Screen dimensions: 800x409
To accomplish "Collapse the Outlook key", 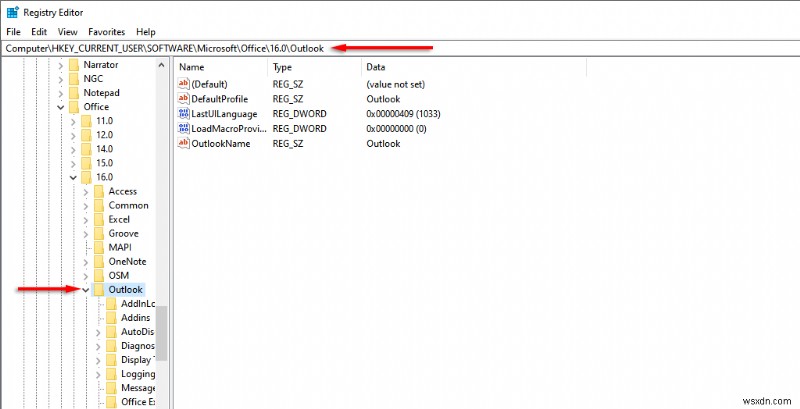I will pos(86,290).
